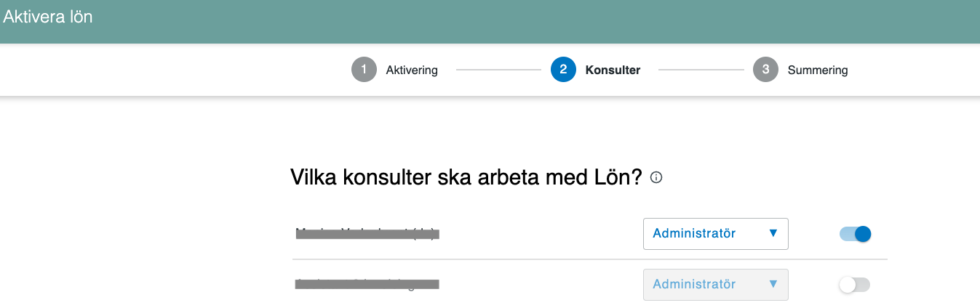Click the step 3 number circle
The height and width of the screenshot is (308, 980).
click(765, 70)
